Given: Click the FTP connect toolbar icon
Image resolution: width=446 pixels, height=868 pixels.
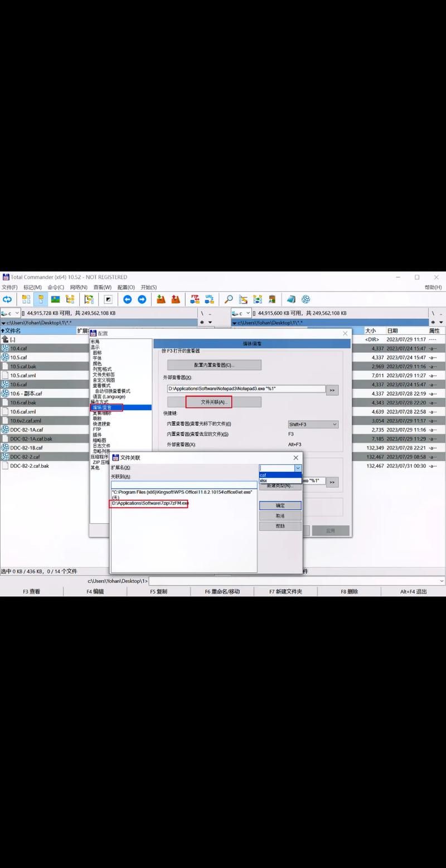Looking at the screenshot, I should 195,299.
